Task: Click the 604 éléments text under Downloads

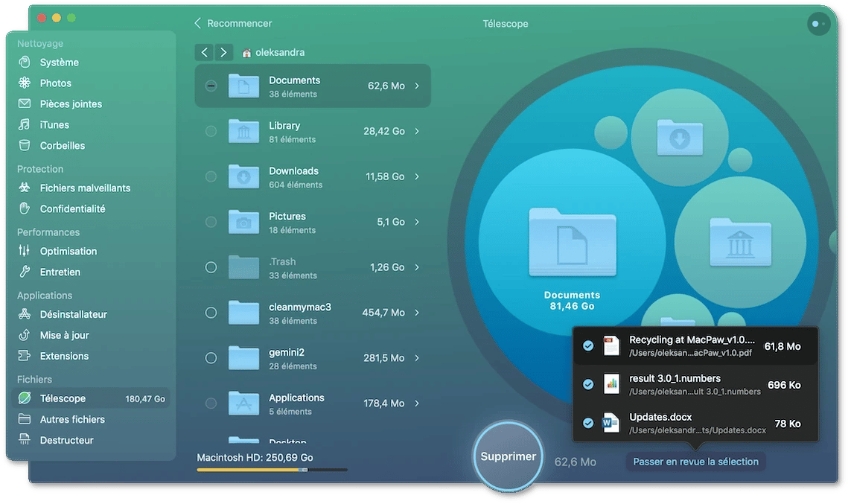Action: (296, 185)
